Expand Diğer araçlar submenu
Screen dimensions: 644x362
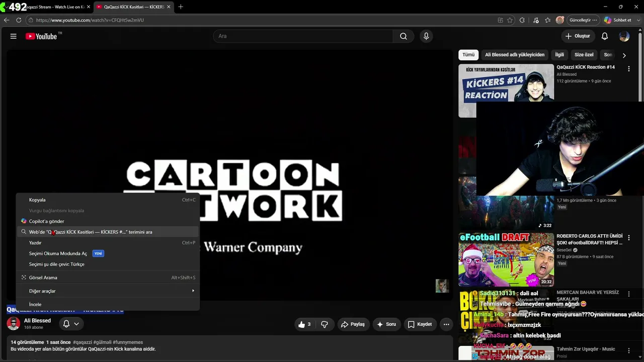(x=108, y=291)
